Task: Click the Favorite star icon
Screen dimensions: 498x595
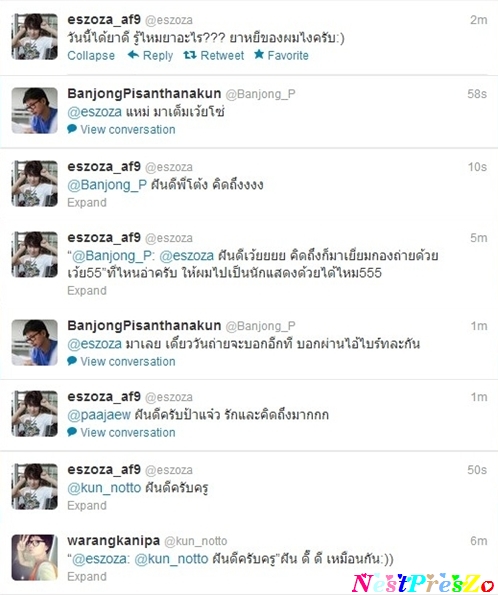Action: 259,55
